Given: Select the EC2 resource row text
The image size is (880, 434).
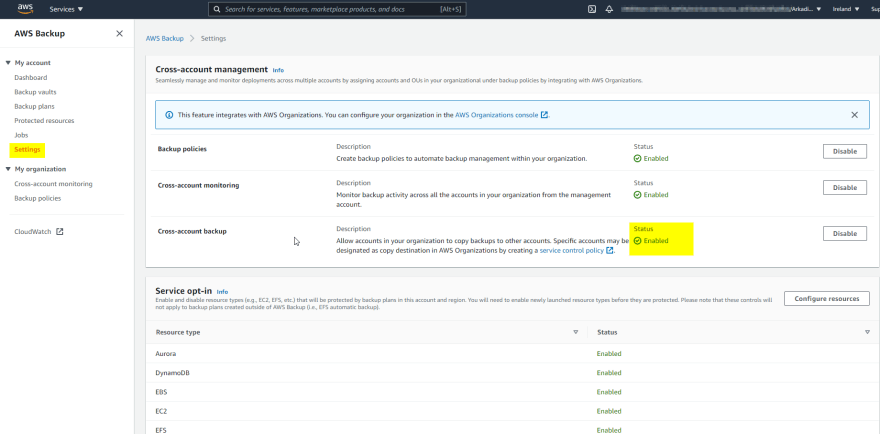Looking at the screenshot, I should click(x=161, y=411).
